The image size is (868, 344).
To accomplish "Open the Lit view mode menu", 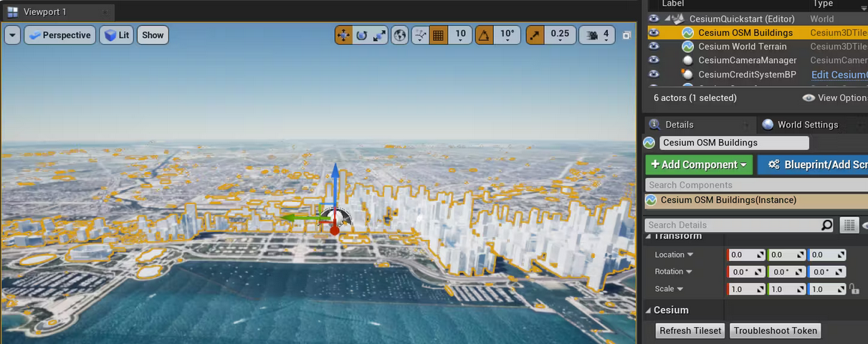I will [x=116, y=35].
